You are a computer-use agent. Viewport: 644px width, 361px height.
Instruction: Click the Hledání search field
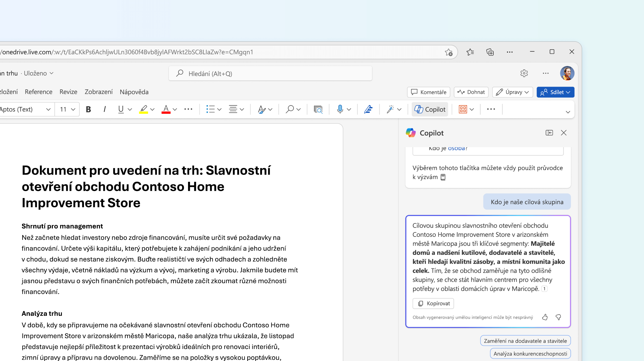(x=270, y=73)
